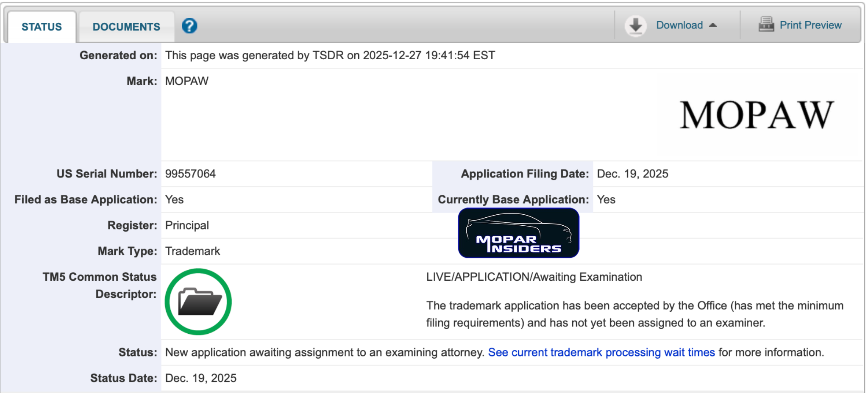Click the large MOPAW mark image
The image size is (868, 393).
(757, 115)
